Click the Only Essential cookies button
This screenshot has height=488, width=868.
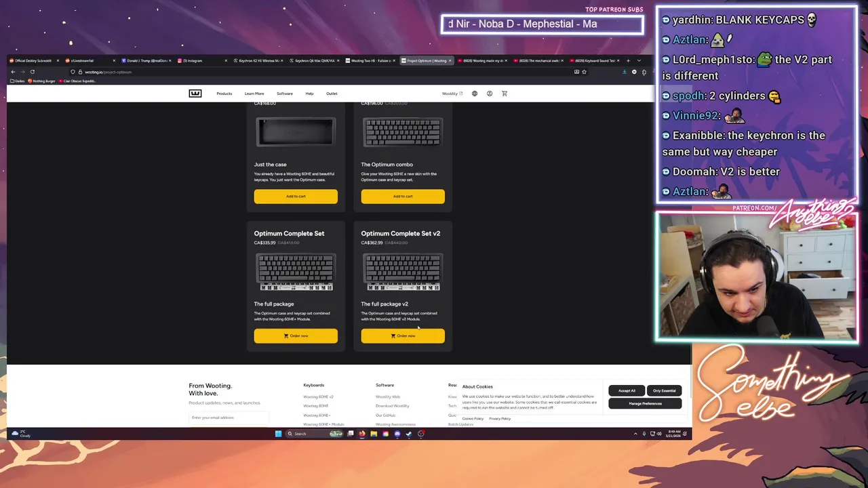pyautogui.click(x=664, y=390)
